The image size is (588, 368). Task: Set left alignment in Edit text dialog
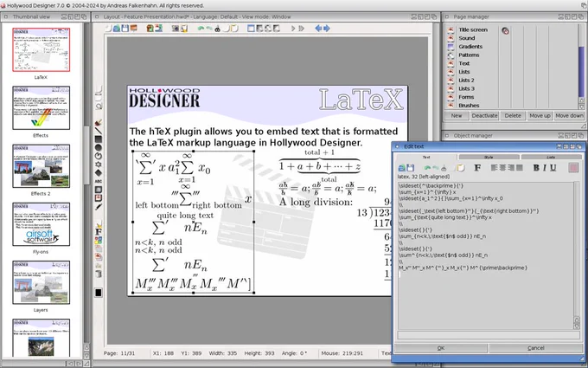pyautogui.click(x=495, y=168)
